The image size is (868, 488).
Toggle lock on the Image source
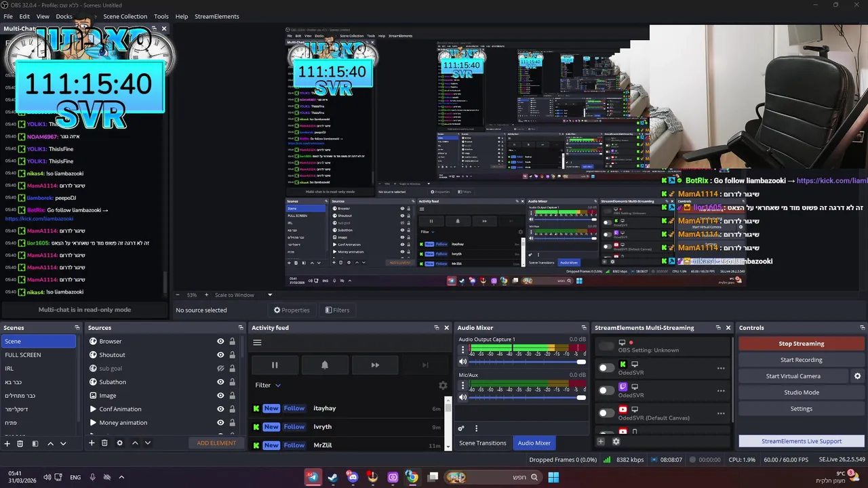[x=232, y=396]
